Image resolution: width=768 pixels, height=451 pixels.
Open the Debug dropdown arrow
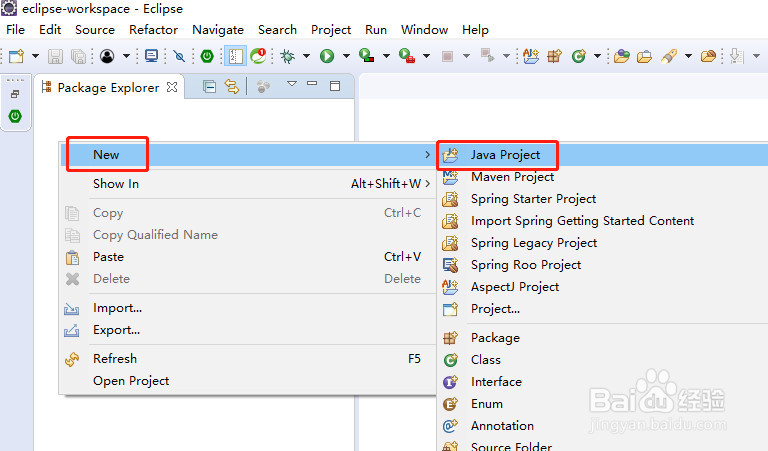[307, 56]
